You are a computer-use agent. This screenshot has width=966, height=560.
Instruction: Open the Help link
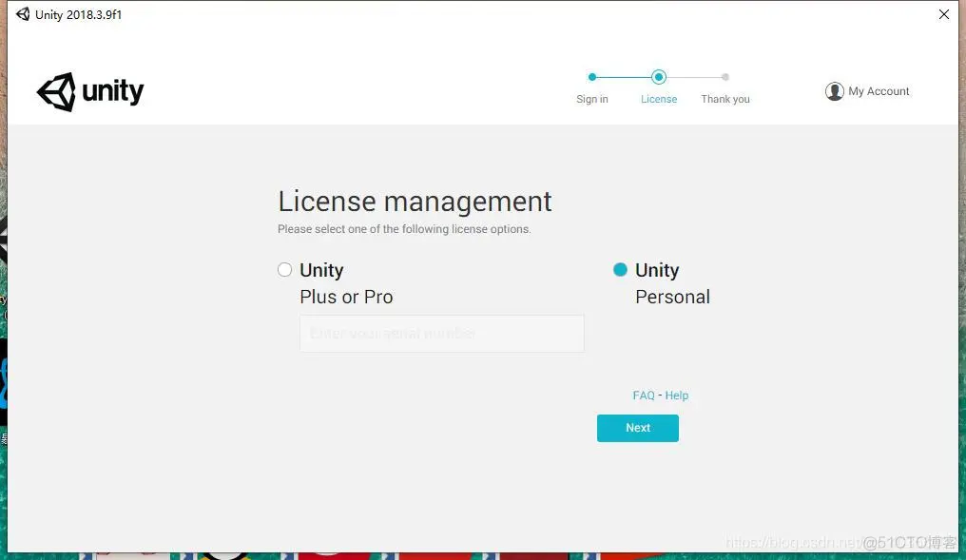pyautogui.click(x=676, y=396)
